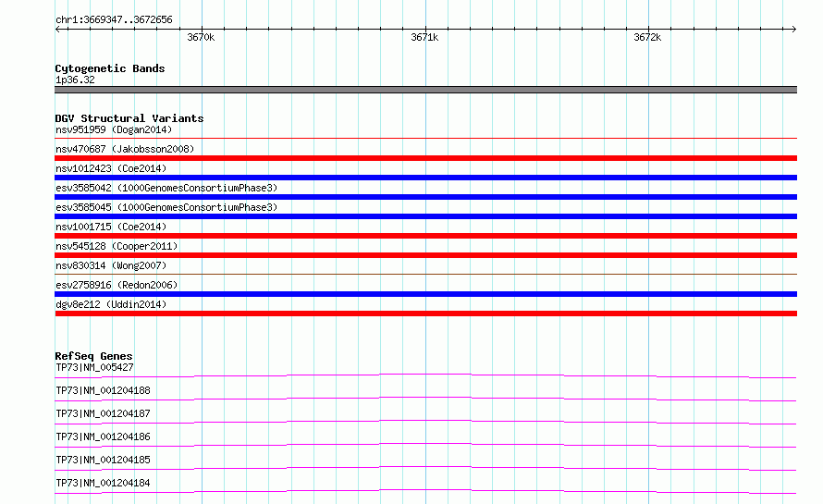Open variant dgv8e212 (Uddin2014) label
The image size is (823, 504).
pos(111,304)
